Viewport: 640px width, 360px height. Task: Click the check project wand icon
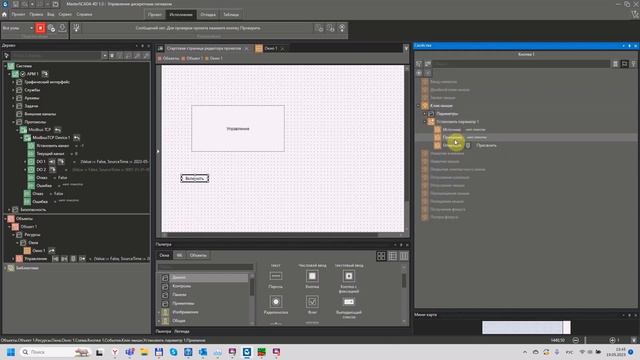(76, 28)
